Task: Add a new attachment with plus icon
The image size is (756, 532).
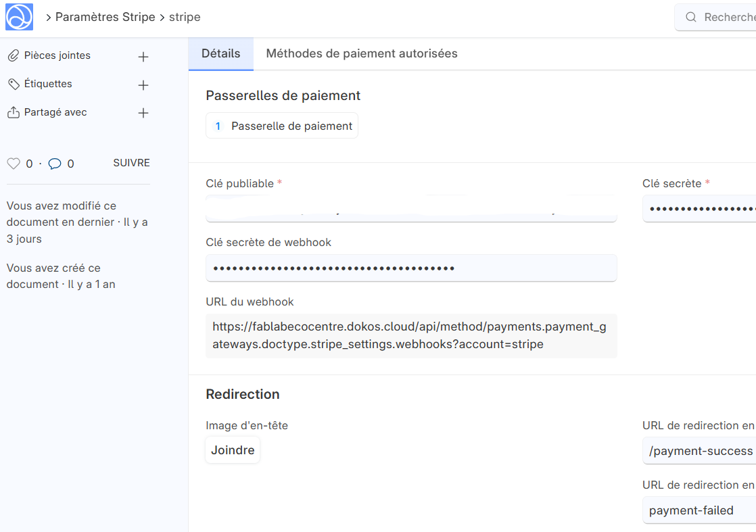Action: 143,57
